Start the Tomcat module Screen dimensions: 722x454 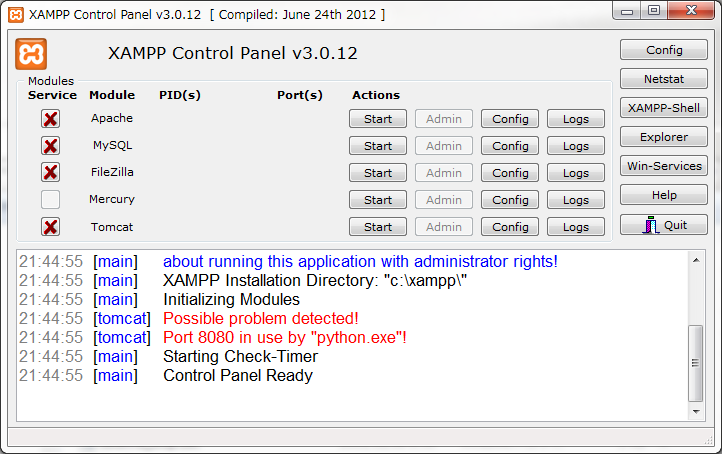pyautogui.click(x=378, y=227)
